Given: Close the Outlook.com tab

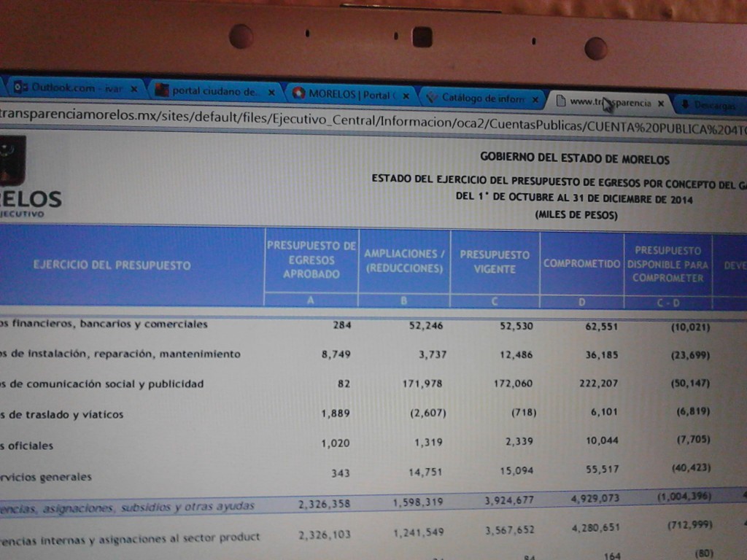Looking at the screenshot, I should click(x=133, y=89).
